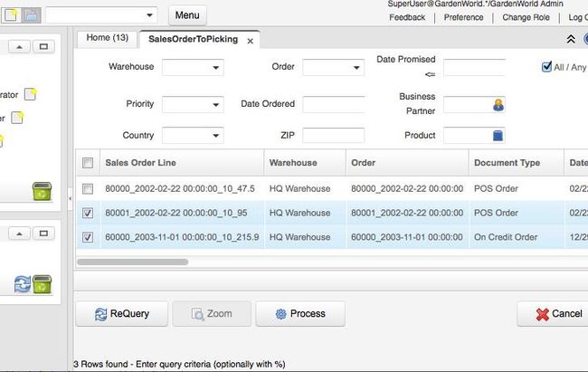Screen dimensions: 588x372
Task: Close the SalesOrderToPicking tab
Action: click(251, 41)
